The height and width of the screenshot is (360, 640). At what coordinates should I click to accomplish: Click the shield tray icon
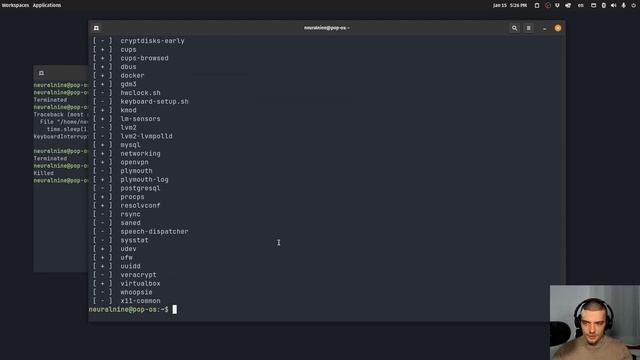click(x=557, y=5)
